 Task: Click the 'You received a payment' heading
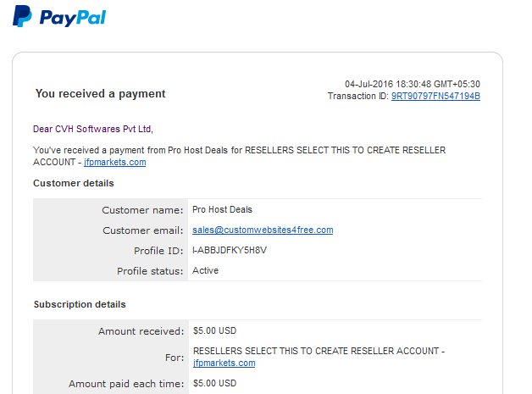[101, 94]
